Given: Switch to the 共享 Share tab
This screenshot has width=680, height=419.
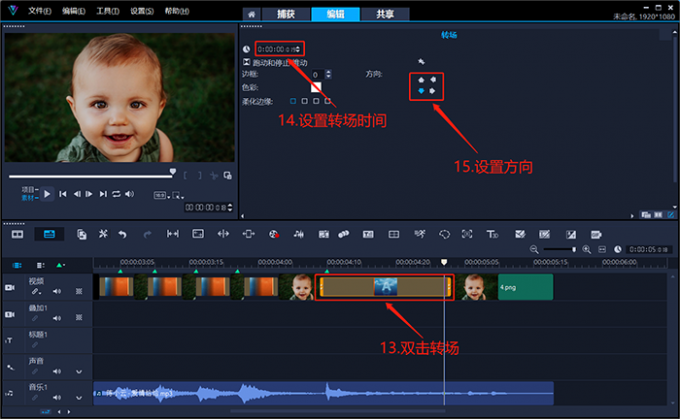Looking at the screenshot, I should pos(385,14).
